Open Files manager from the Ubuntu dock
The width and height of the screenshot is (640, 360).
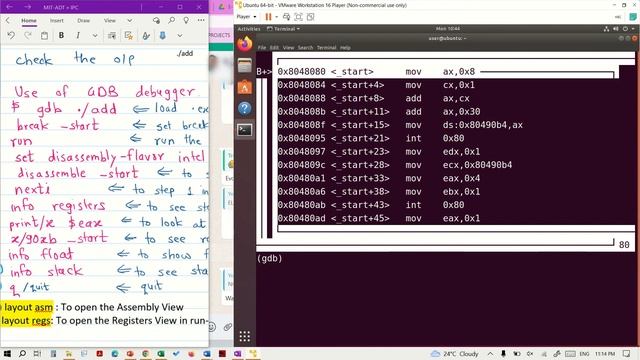point(244,65)
